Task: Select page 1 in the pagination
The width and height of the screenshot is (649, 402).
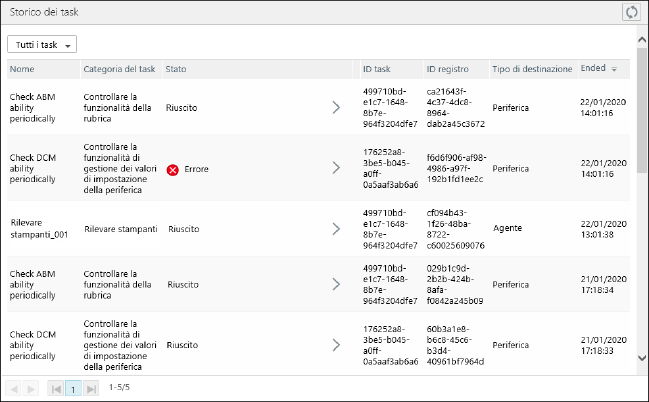Action: click(x=74, y=388)
